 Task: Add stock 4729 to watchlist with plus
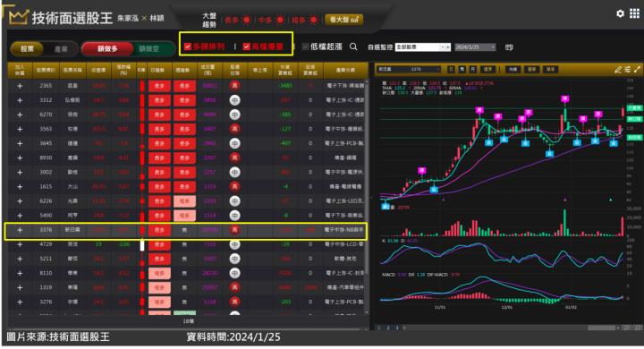[20, 244]
